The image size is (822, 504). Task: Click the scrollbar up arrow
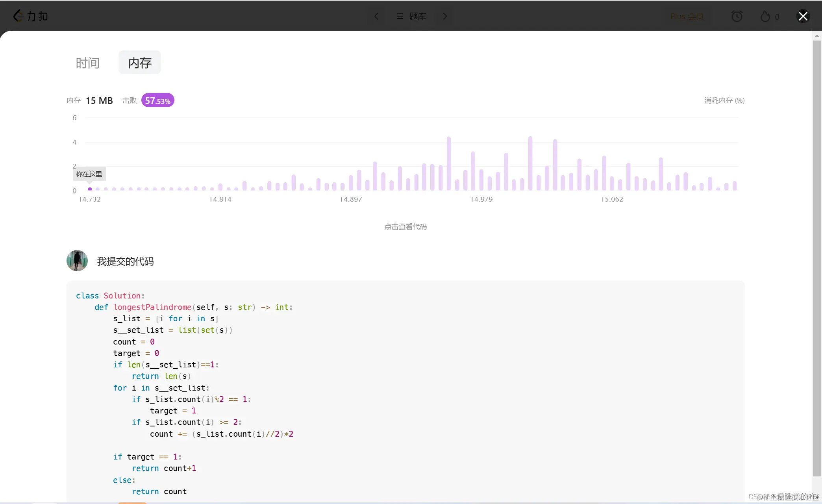pos(817,36)
